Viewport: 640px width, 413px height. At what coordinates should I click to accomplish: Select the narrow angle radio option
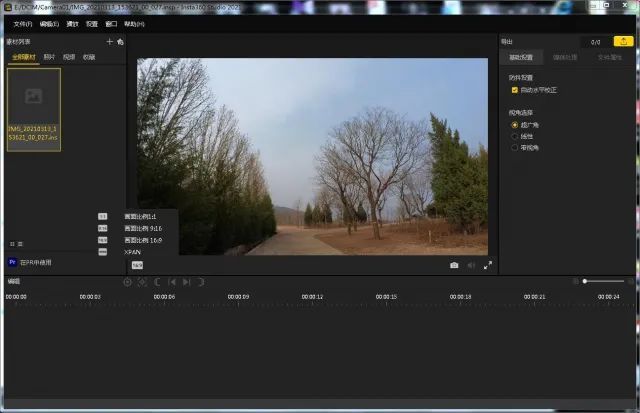click(x=515, y=147)
